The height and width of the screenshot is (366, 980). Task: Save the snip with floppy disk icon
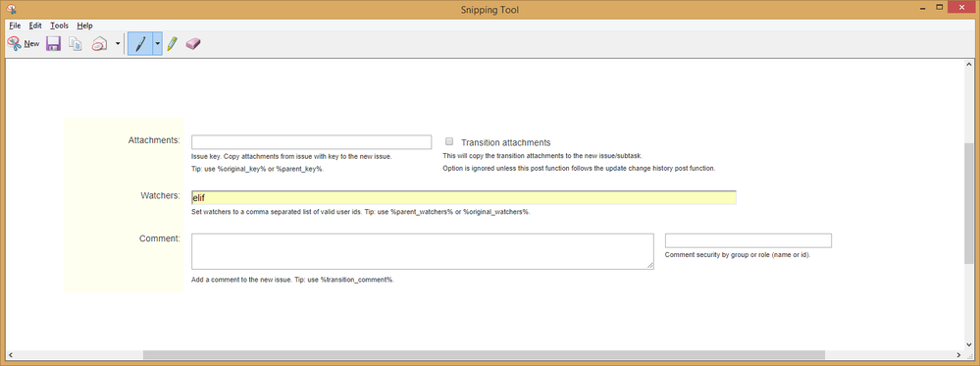pyautogui.click(x=53, y=44)
